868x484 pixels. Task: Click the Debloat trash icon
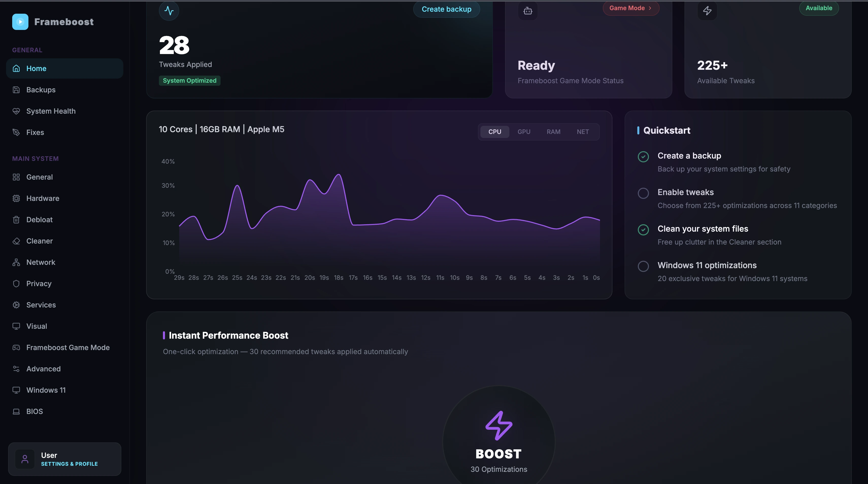pyautogui.click(x=16, y=220)
